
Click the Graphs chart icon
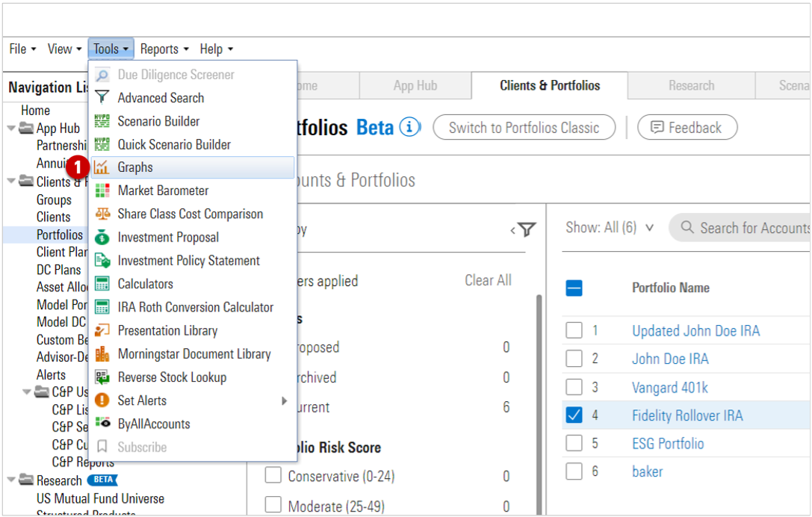pos(102,167)
